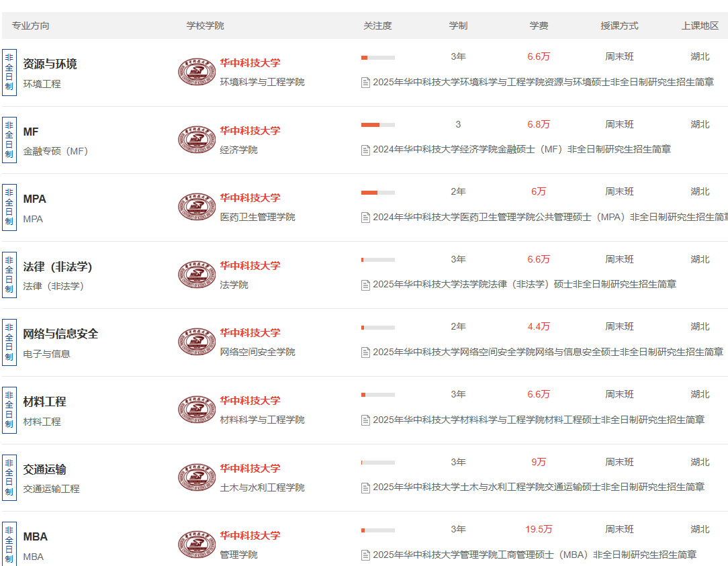Click the 6.8万 tuition value

[539, 124]
